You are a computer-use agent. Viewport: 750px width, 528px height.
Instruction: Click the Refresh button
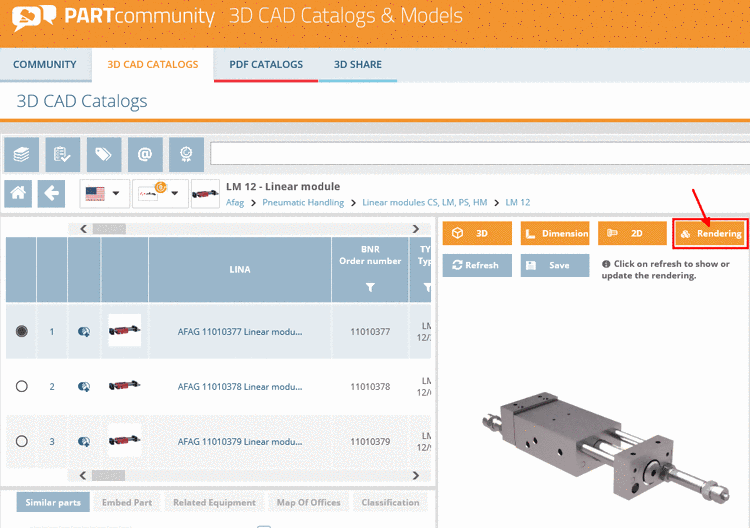(x=477, y=265)
